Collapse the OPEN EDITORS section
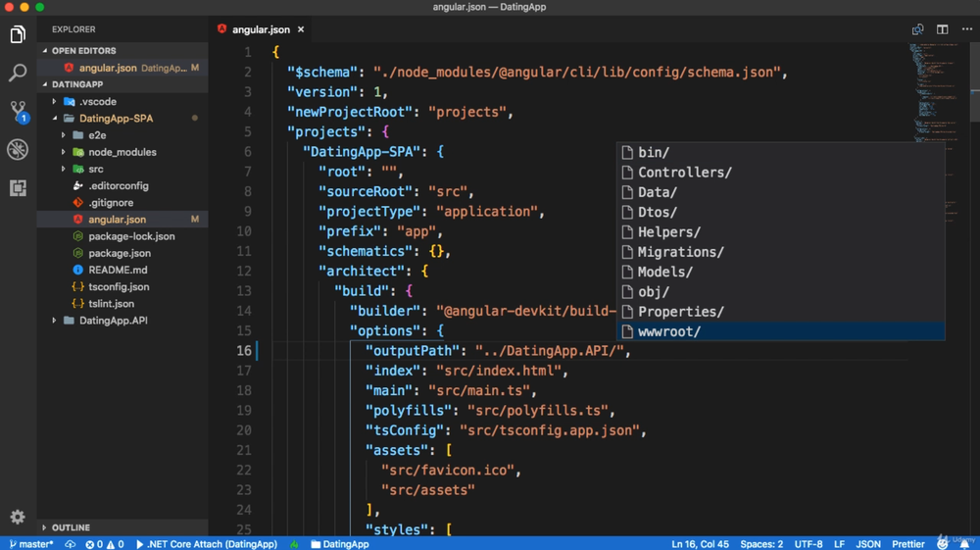Screen dimensions: 980x550 coord(122,51)
